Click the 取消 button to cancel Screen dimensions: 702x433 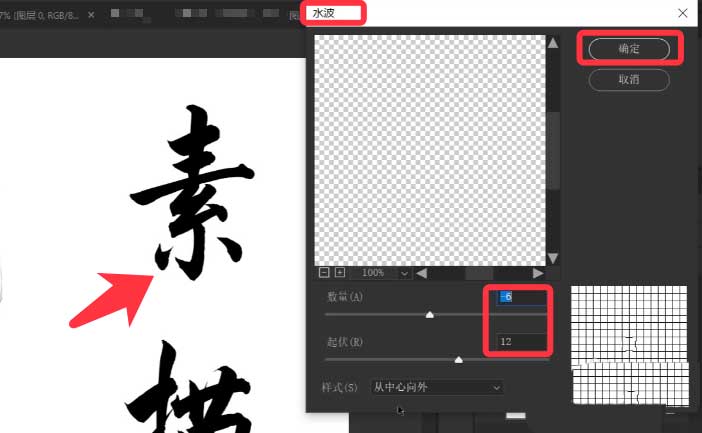(628, 79)
